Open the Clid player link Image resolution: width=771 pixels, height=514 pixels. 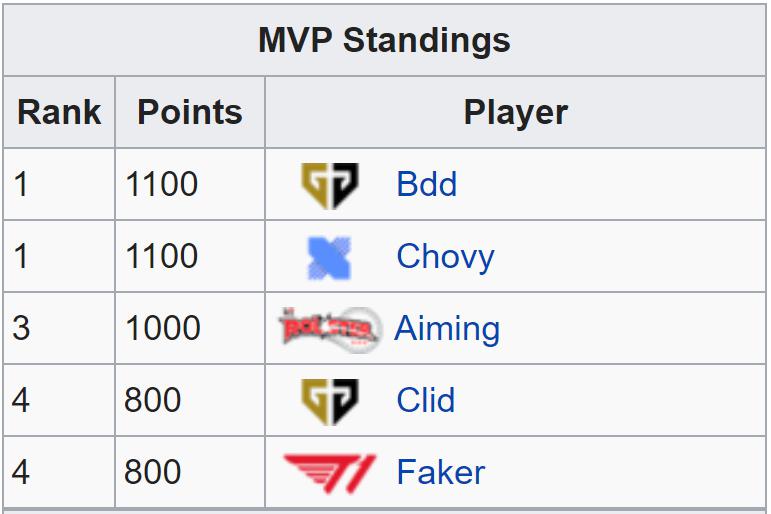425,400
